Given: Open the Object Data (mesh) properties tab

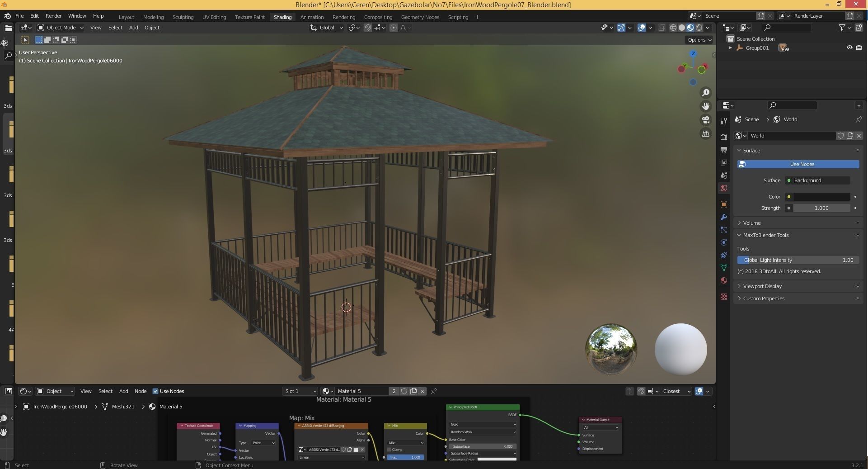Looking at the screenshot, I should 724,268.
